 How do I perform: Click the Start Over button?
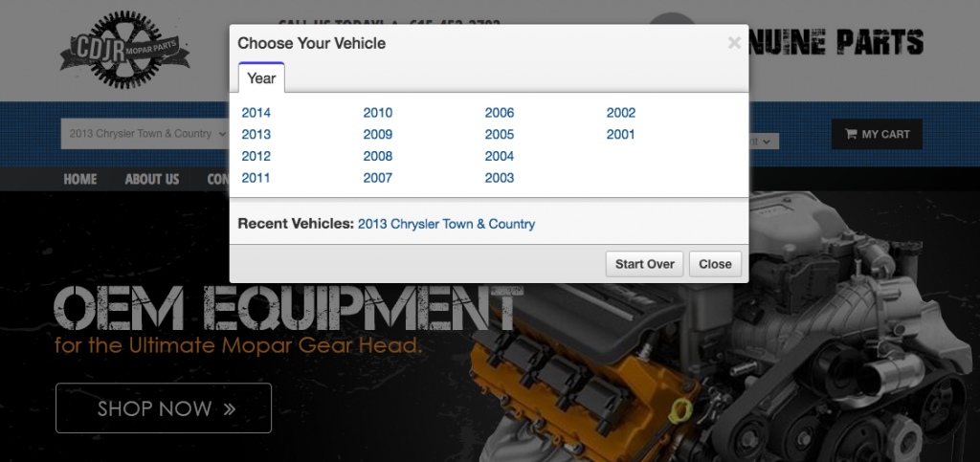click(644, 264)
